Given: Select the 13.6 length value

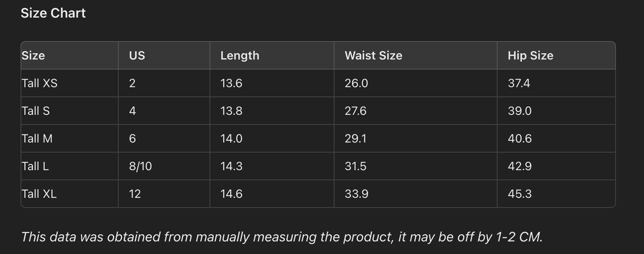Looking at the screenshot, I should [231, 83].
